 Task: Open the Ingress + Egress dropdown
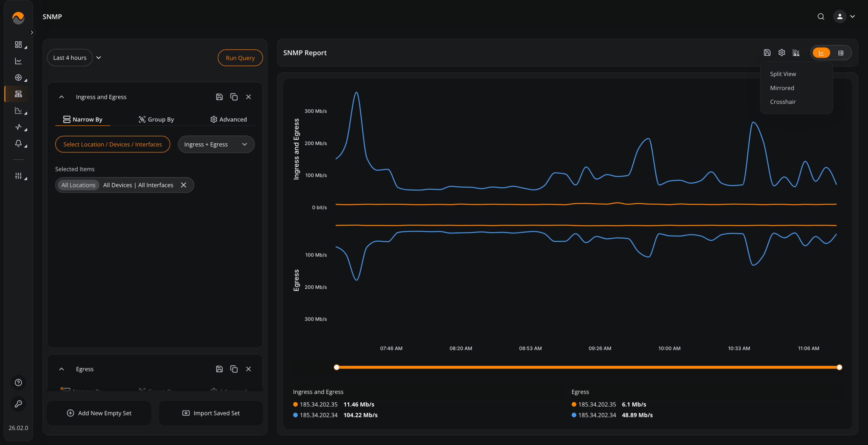(216, 144)
